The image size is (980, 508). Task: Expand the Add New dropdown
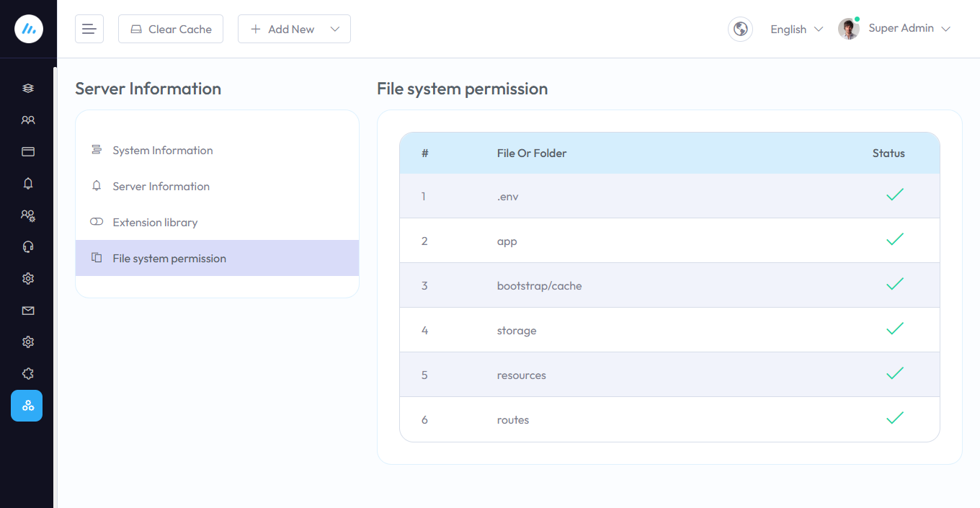(x=294, y=29)
